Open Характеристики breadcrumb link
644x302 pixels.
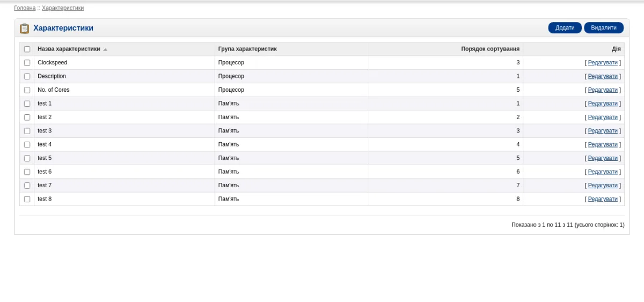click(x=63, y=8)
